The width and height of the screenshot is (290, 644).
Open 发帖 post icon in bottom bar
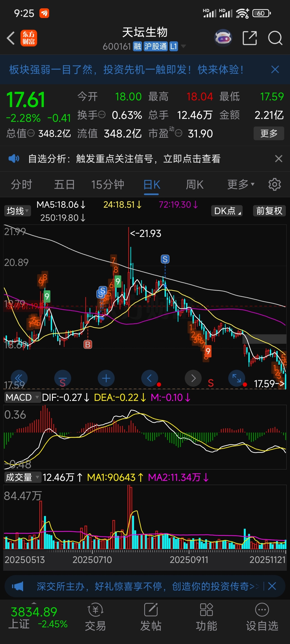151,617
